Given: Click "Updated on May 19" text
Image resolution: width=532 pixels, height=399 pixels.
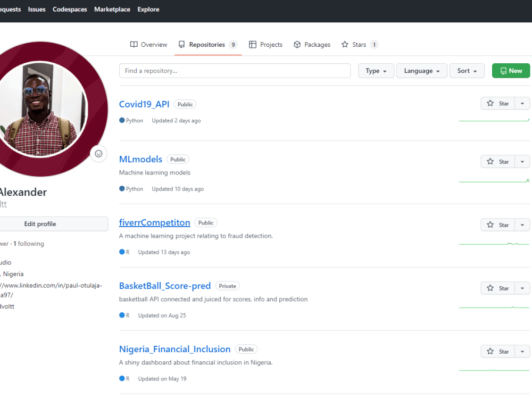Looking at the screenshot, I should tap(162, 379).
